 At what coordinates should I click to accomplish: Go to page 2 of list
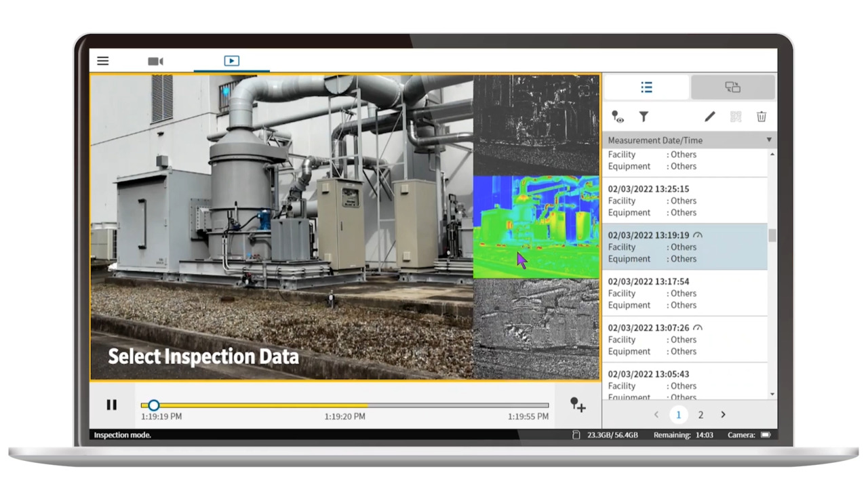coord(701,415)
